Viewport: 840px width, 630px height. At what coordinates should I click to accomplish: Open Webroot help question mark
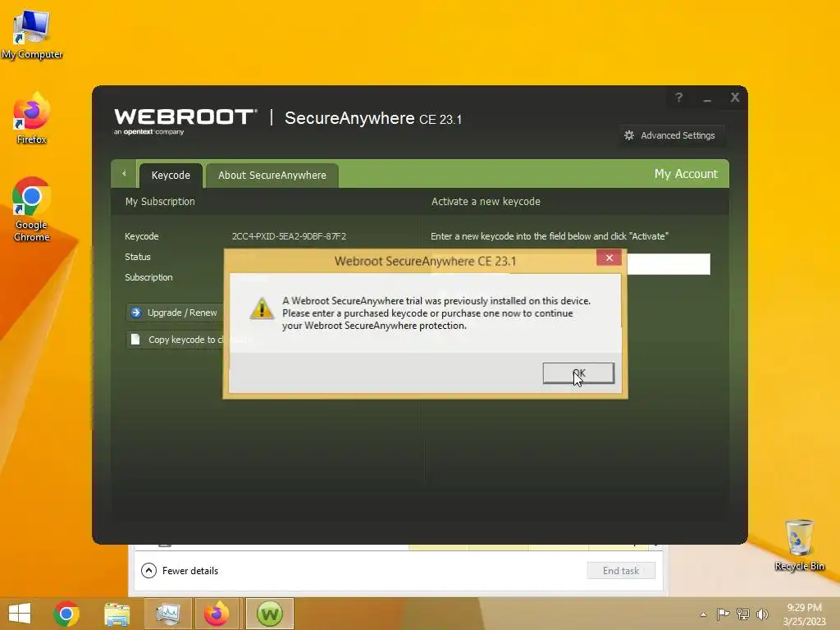click(678, 98)
